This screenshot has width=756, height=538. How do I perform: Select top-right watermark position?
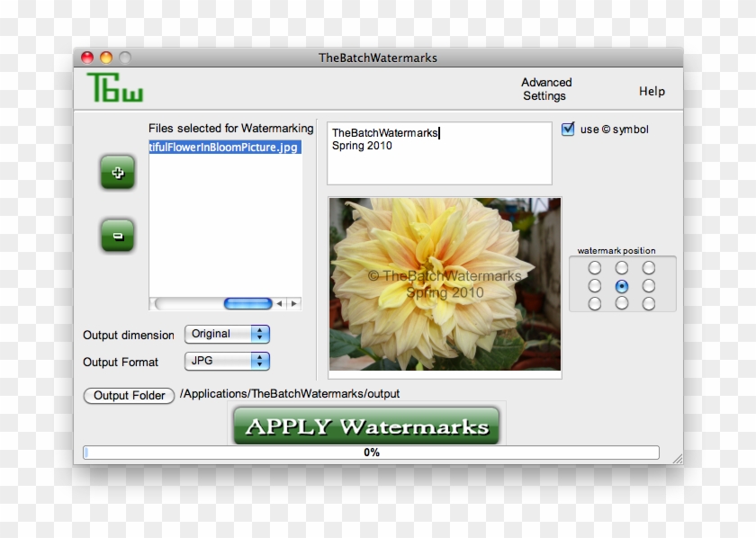[649, 267]
